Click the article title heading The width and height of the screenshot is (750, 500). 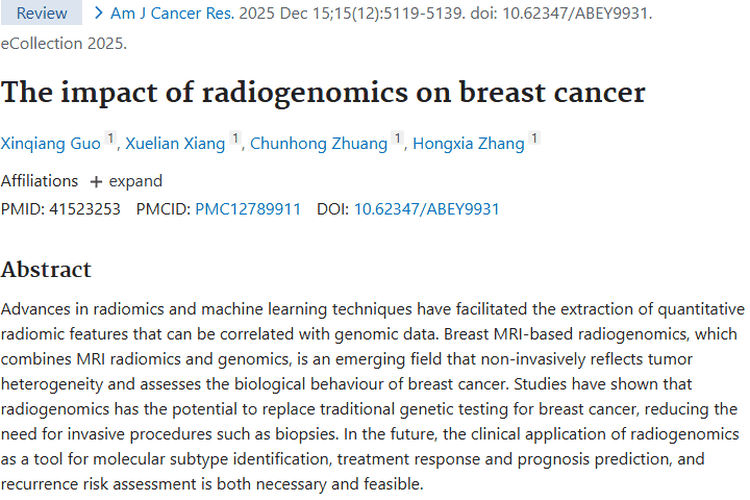pyautogui.click(x=323, y=93)
